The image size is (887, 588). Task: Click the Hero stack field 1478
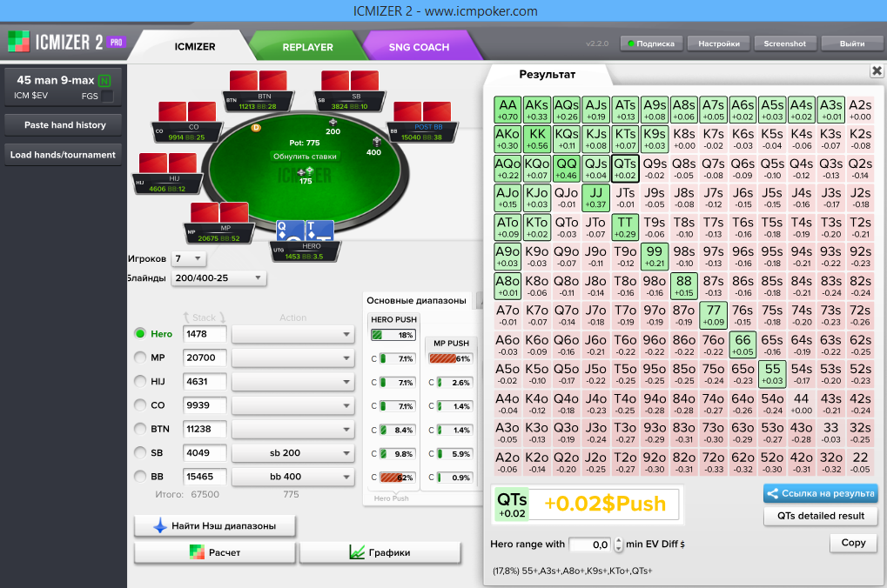coord(205,334)
